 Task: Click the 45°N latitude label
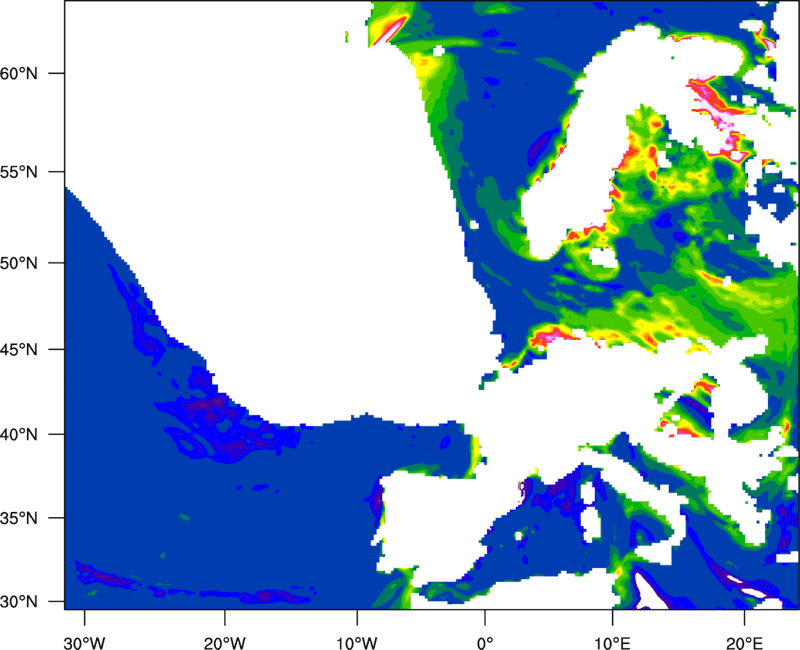(x=19, y=349)
